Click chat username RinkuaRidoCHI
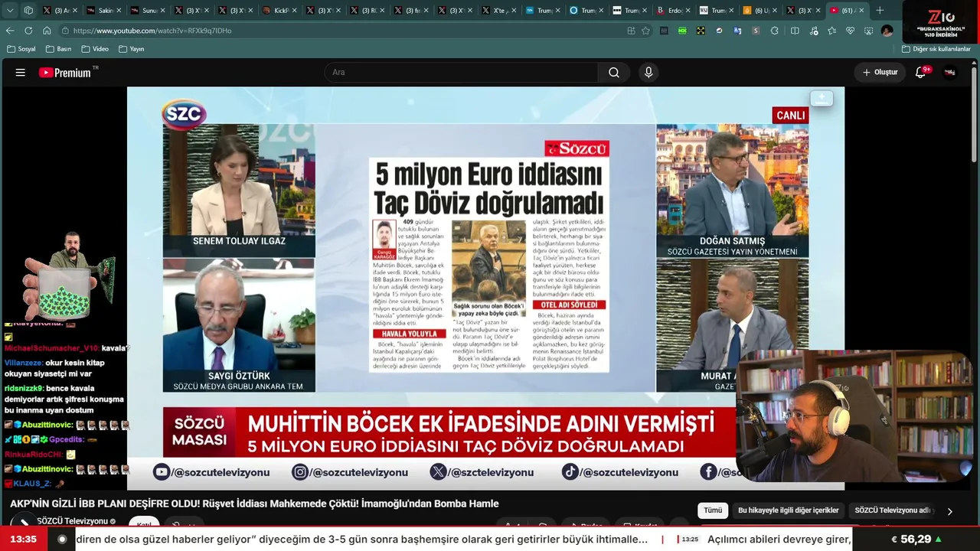 [34, 455]
